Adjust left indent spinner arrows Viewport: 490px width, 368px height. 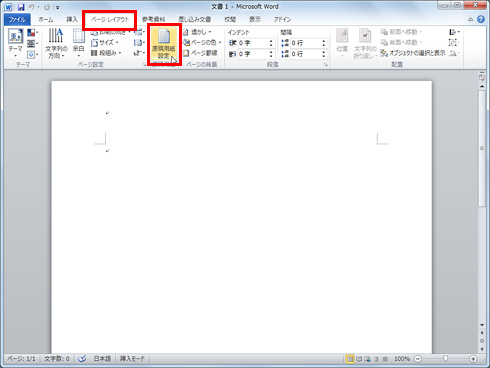[271, 43]
